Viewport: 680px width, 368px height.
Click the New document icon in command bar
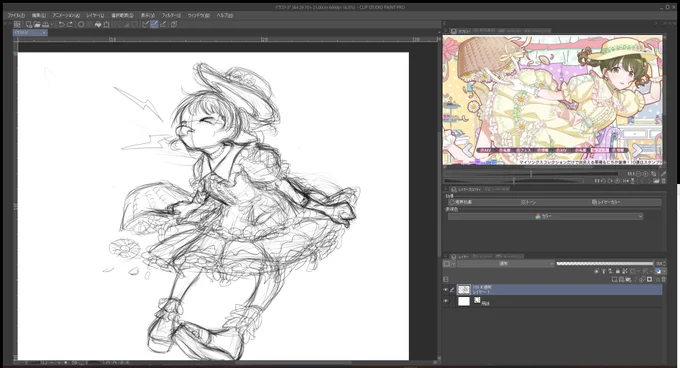coord(28,24)
